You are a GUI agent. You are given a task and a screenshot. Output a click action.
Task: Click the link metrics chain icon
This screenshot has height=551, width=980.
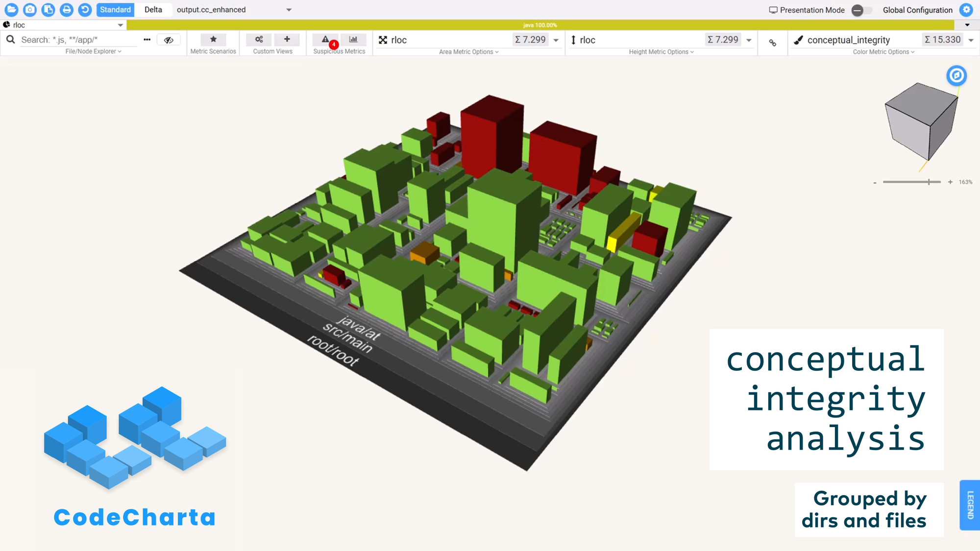[773, 43]
